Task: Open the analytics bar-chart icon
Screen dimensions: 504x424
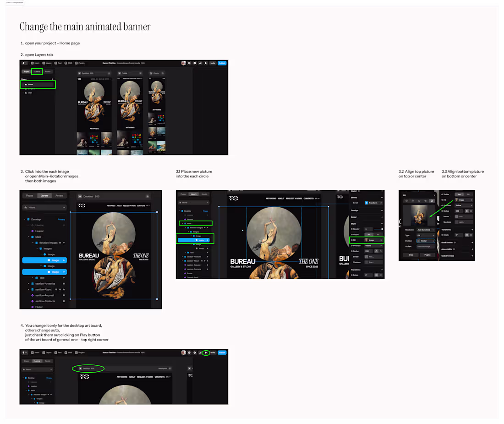Action: (199, 63)
